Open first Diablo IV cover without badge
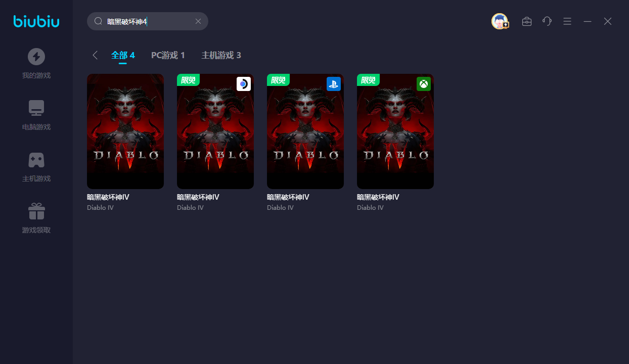Screen dimensions: 629x364 click(125, 131)
